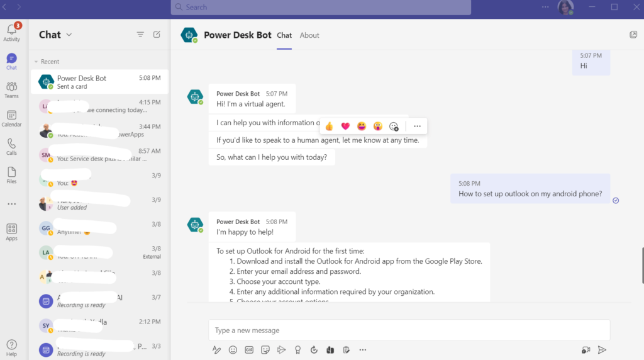
Task: Go forward using title bar arrow
Action: coord(19,7)
